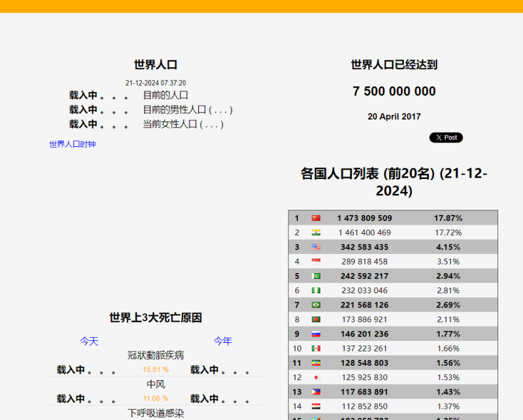Select the United States flag icon
Viewport: 523px width, 420px height.
click(x=316, y=247)
